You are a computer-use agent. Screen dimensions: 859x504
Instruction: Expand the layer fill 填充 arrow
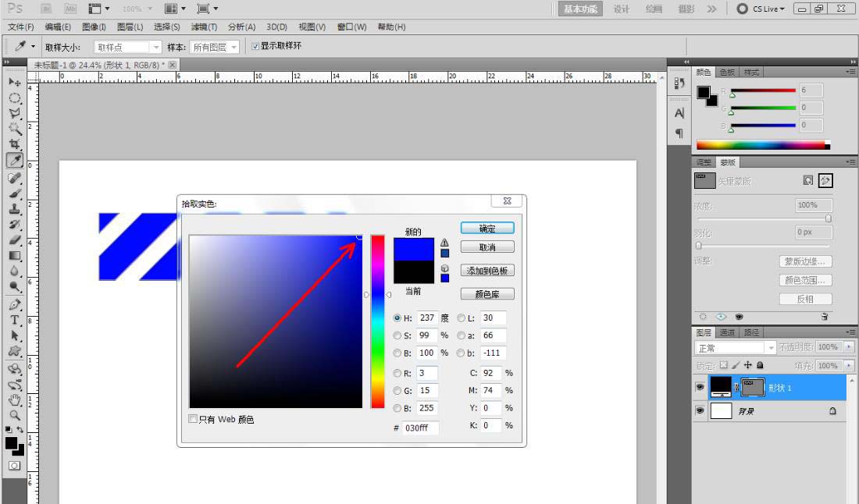(x=849, y=366)
